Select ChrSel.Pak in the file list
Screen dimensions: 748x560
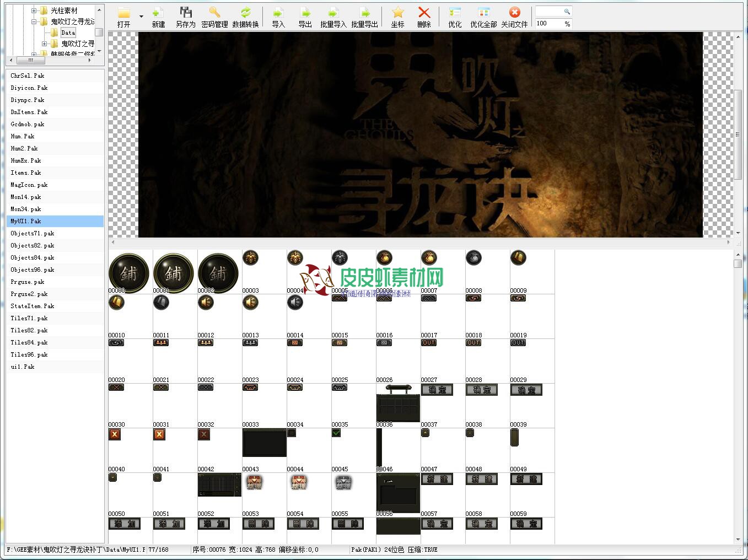[55, 76]
